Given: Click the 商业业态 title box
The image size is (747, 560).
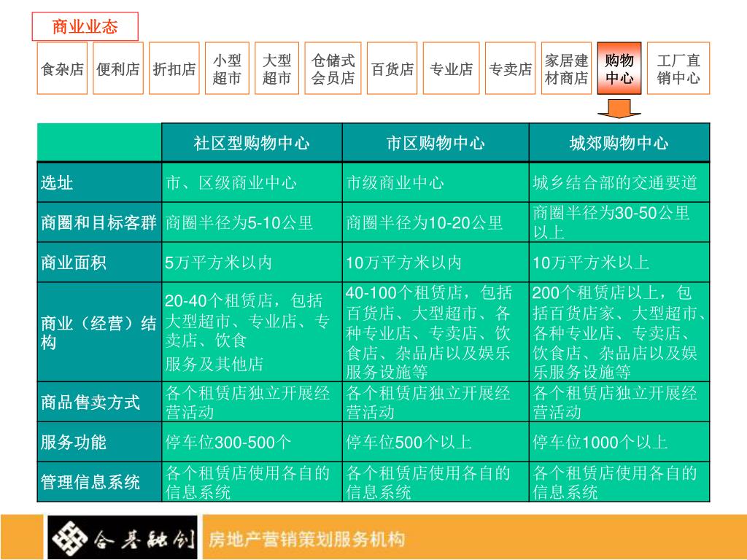Looking at the screenshot, I should (85, 27).
